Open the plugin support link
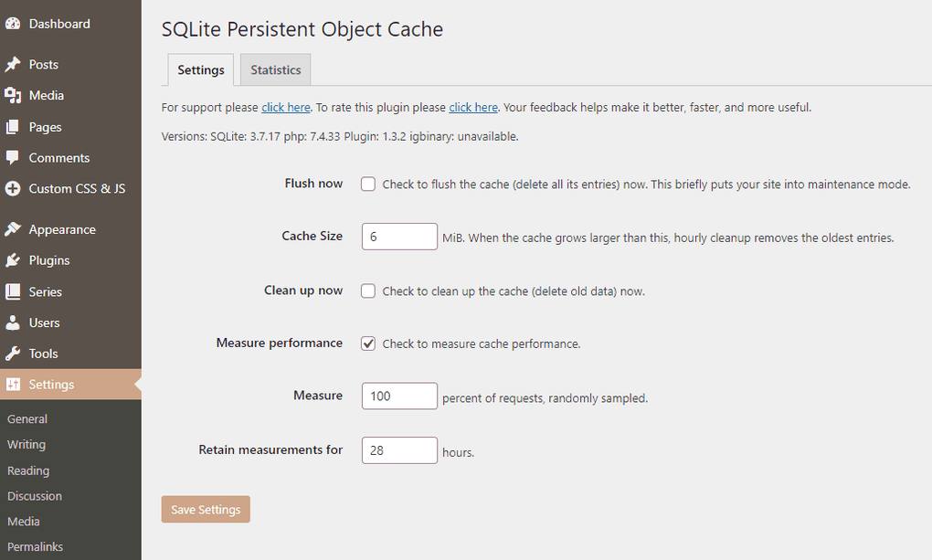Viewport: 932px width, 560px height. point(285,107)
